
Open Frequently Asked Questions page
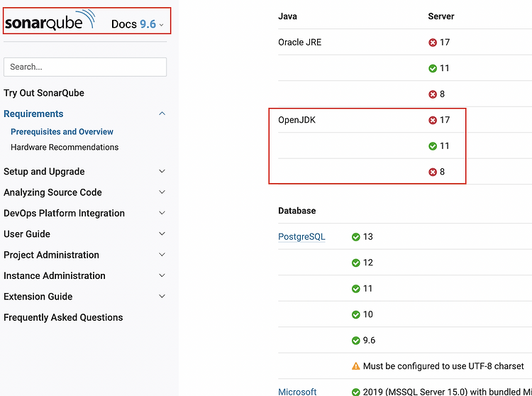(x=63, y=317)
